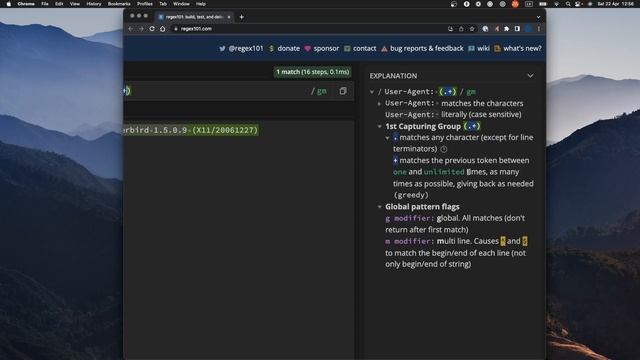
Task: Open the what's new? link
Action: tap(518, 48)
